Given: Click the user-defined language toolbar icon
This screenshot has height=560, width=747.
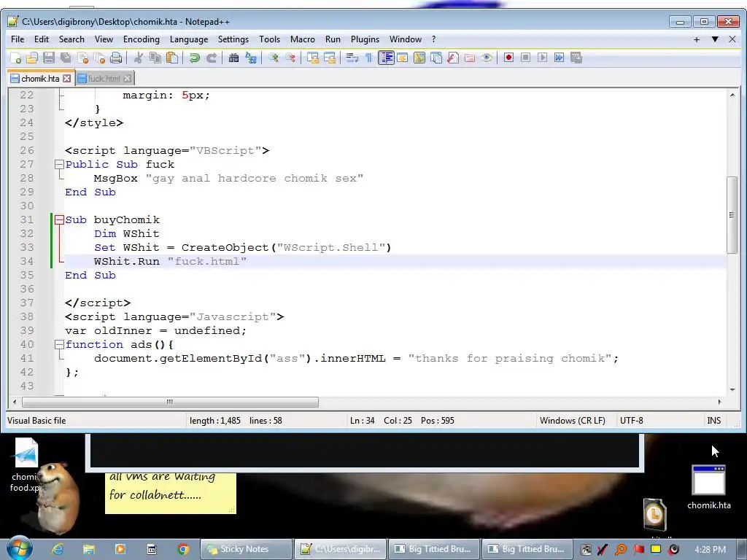Looking at the screenshot, I should tap(403, 58).
